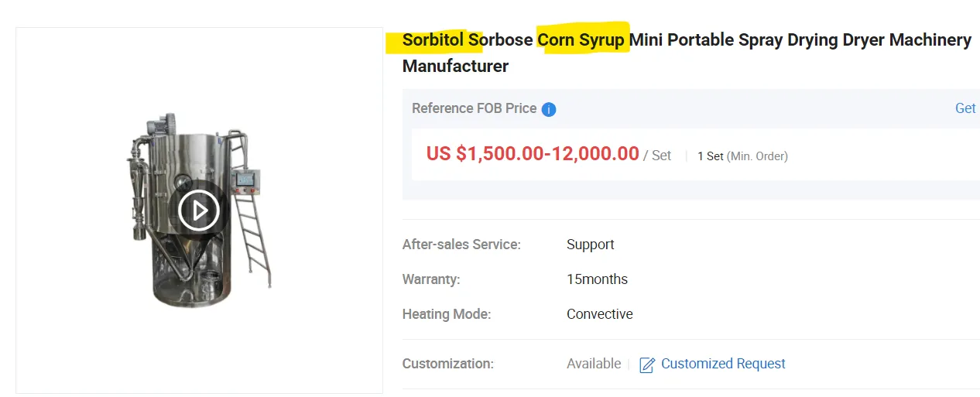The width and height of the screenshot is (980, 397).
Task: Click the Support after-sales value
Action: (590, 245)
